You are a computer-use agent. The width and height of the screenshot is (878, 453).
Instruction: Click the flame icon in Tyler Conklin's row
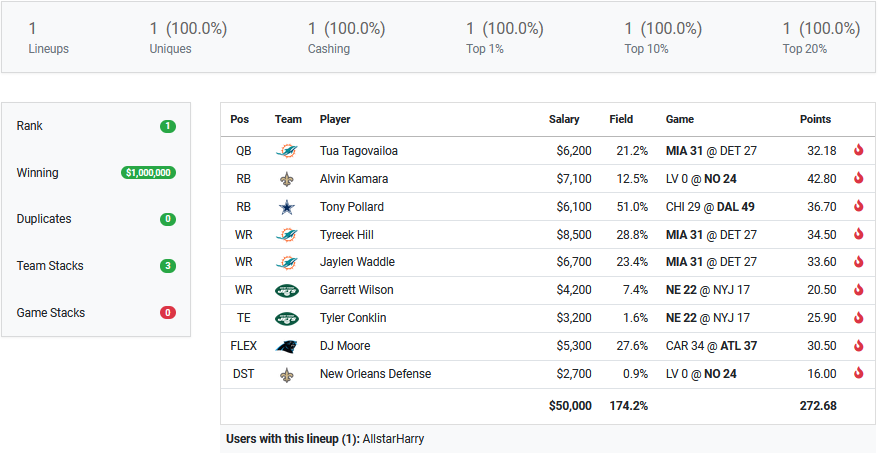[x=858, y=318]
